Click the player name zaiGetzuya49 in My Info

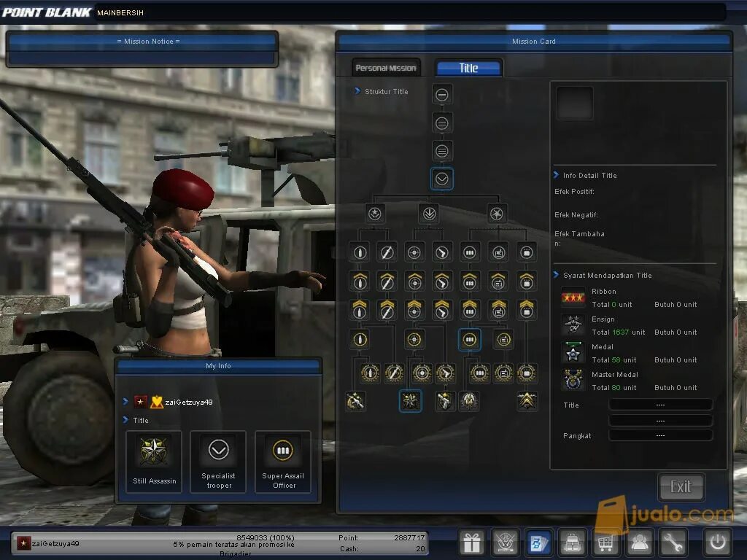(189, 402)
